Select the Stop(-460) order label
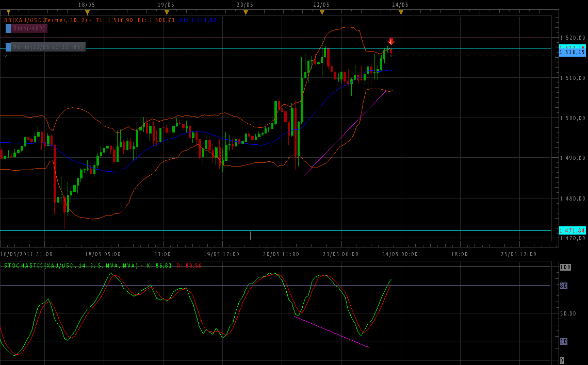The image size is (588, 365). pos(29,28)
